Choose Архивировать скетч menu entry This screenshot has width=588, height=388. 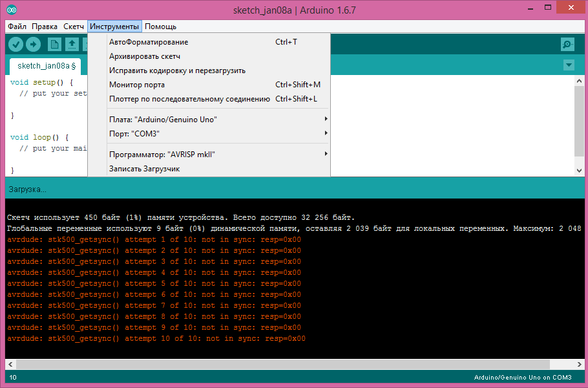145,56
